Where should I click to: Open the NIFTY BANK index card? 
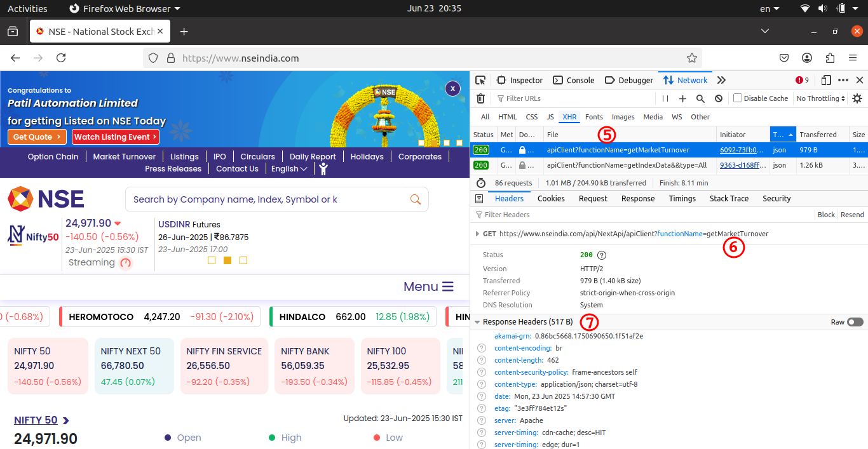coord(315,366)
